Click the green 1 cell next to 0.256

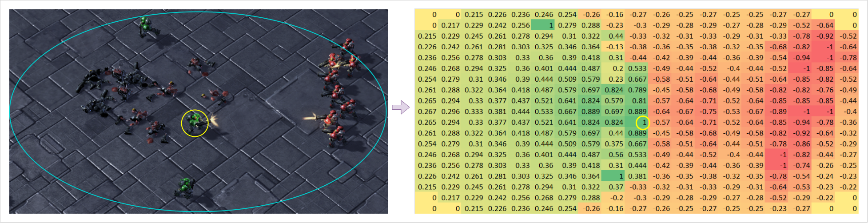tap(543, 25)
